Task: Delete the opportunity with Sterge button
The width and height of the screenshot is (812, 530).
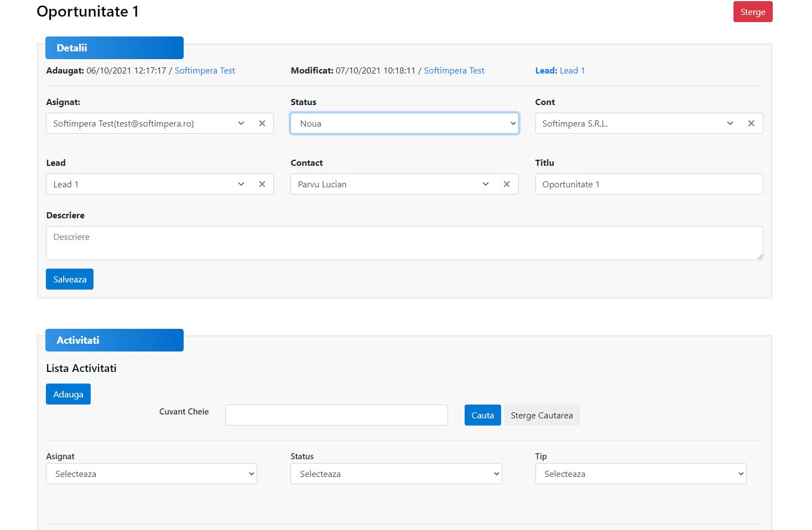Action: (x=753, y=12)
